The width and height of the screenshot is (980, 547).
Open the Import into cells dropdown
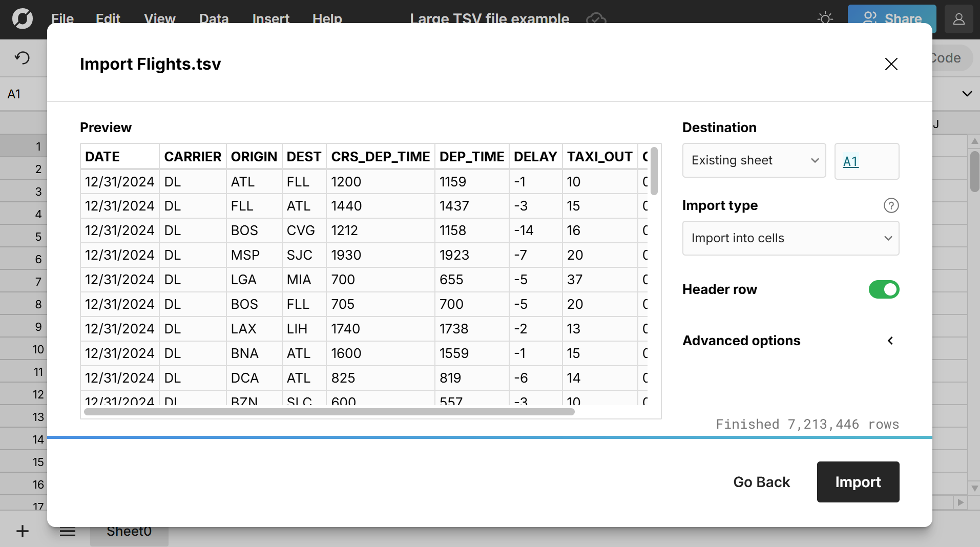pos(790,238)
